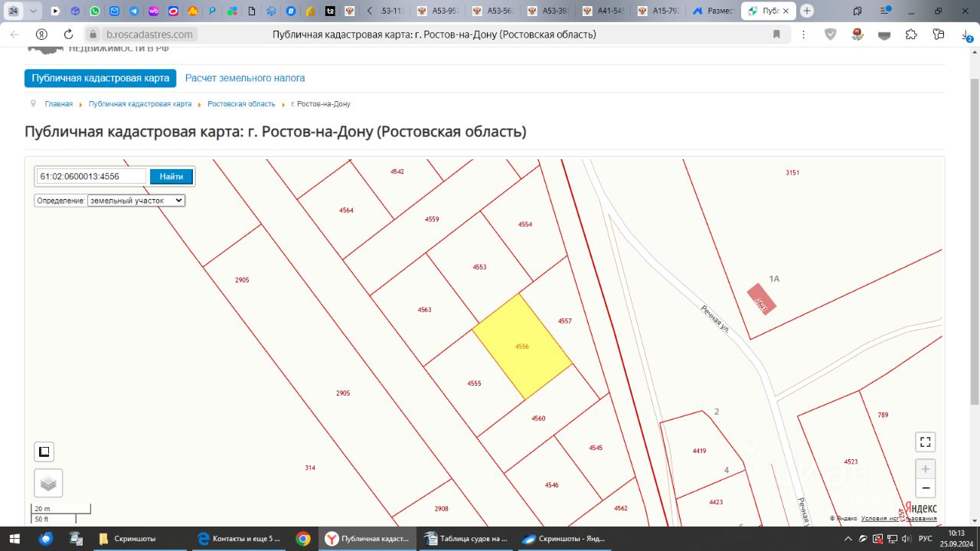Open the Telegram pinned tab
Screen dimensions: 980x551
click(x=134, y=11)
